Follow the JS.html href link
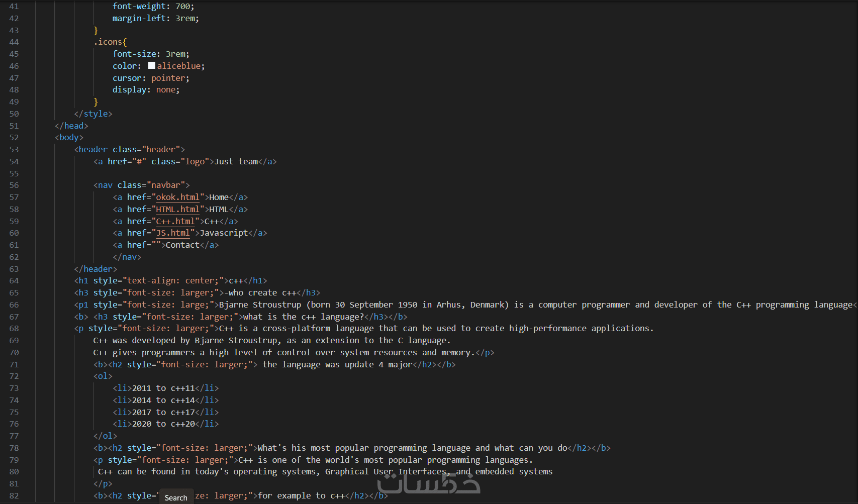 coord(173,233)
